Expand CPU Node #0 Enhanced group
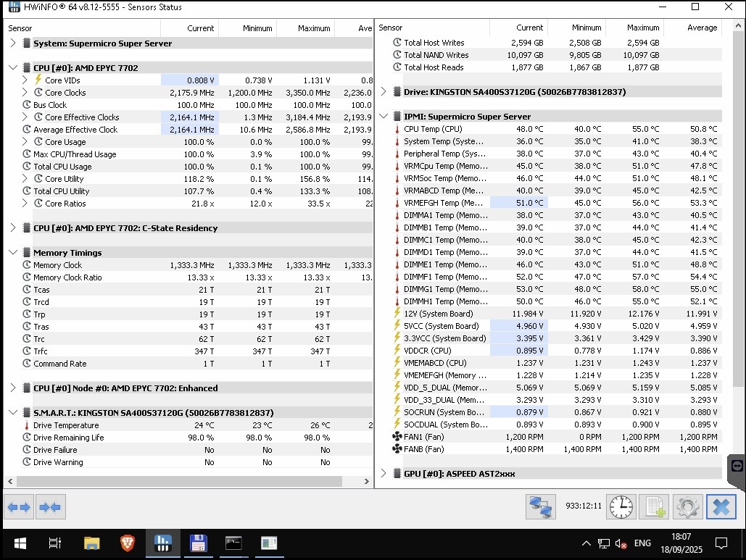This screenshot has width=746, height=560. click(13, 388)
